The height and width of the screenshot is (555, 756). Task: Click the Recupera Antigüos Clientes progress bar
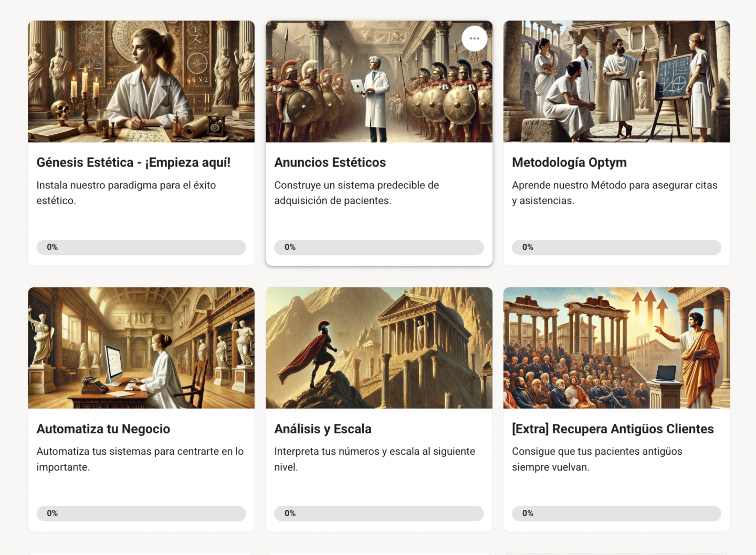point(616,514)
